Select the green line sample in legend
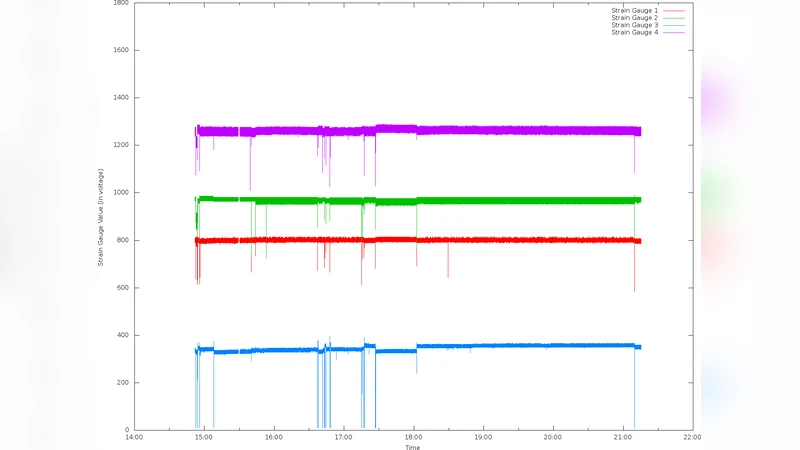 [x=674, y=18]
